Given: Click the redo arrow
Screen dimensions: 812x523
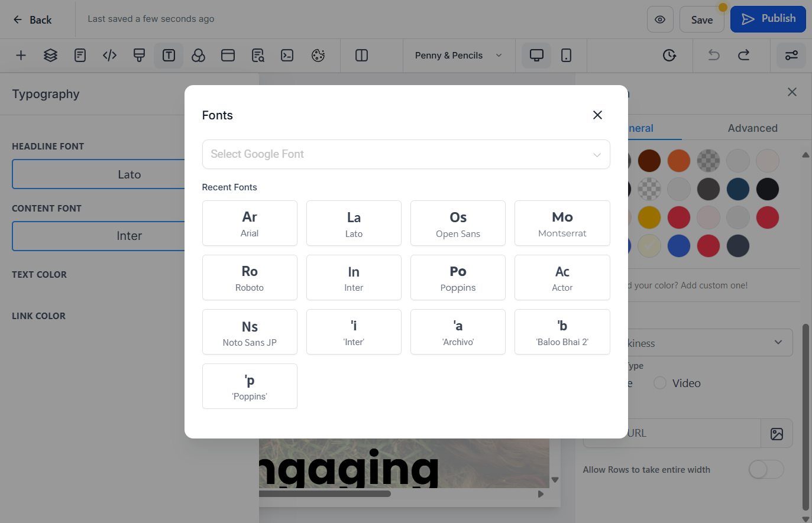Looking at the screenshot, I should tap(743, 56).
